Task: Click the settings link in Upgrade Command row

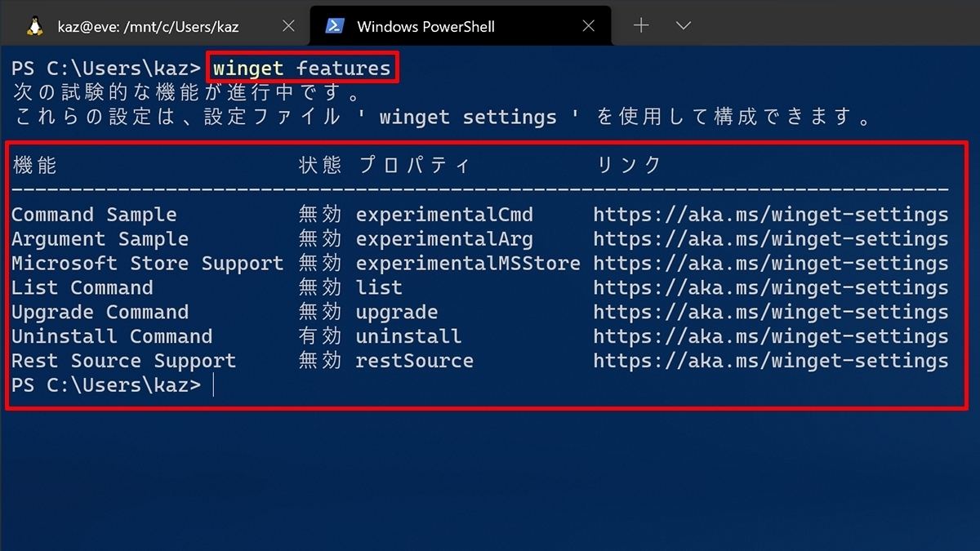Action: click(x=771, y=313)
